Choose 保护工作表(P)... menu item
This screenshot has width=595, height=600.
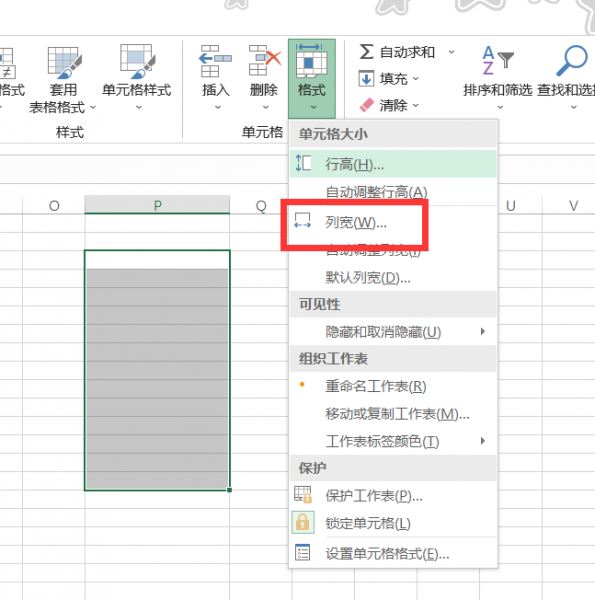[x=393, y=496]
